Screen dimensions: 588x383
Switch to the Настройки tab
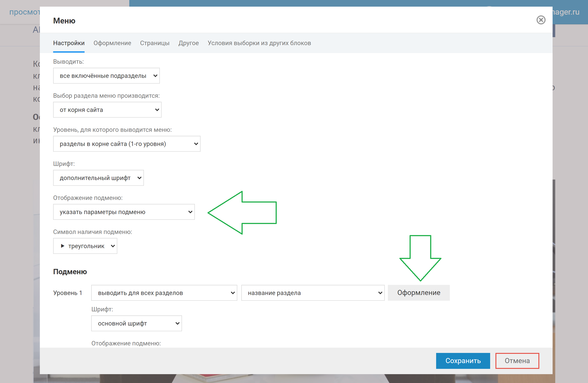pos(69,43)
